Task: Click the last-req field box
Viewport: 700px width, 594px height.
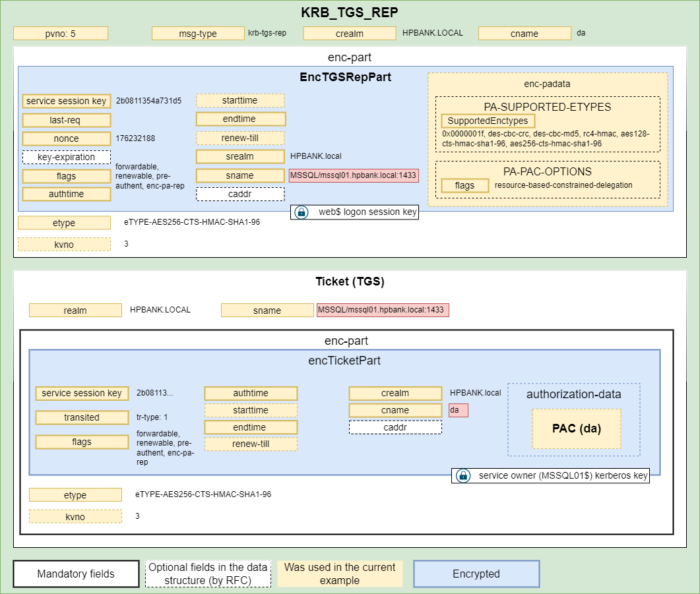Action: click(x=66, y=120)
